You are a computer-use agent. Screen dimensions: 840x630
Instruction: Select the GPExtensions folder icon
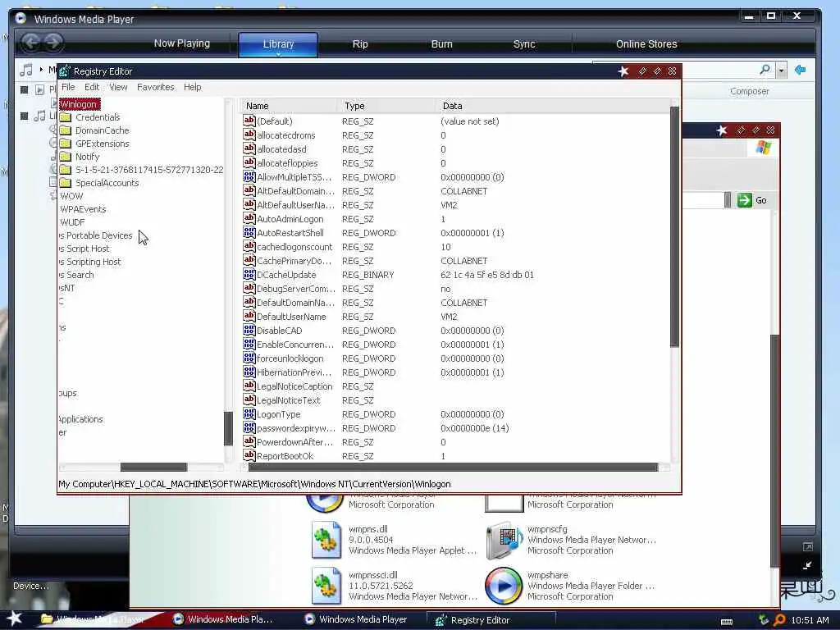66,143
